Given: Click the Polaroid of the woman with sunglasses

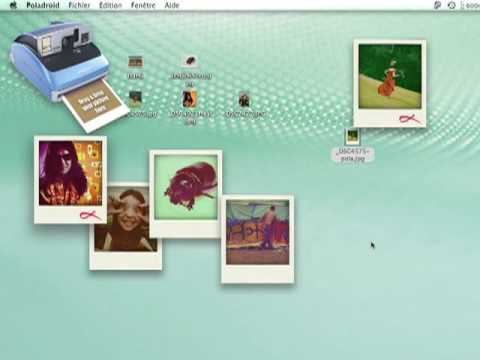Looking at the screenshot, I should (x=70, y=179).
